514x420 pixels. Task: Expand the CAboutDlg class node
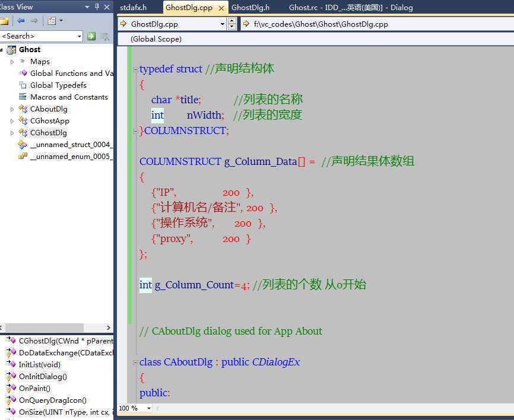pyautogui.click(x=12, y=109)
